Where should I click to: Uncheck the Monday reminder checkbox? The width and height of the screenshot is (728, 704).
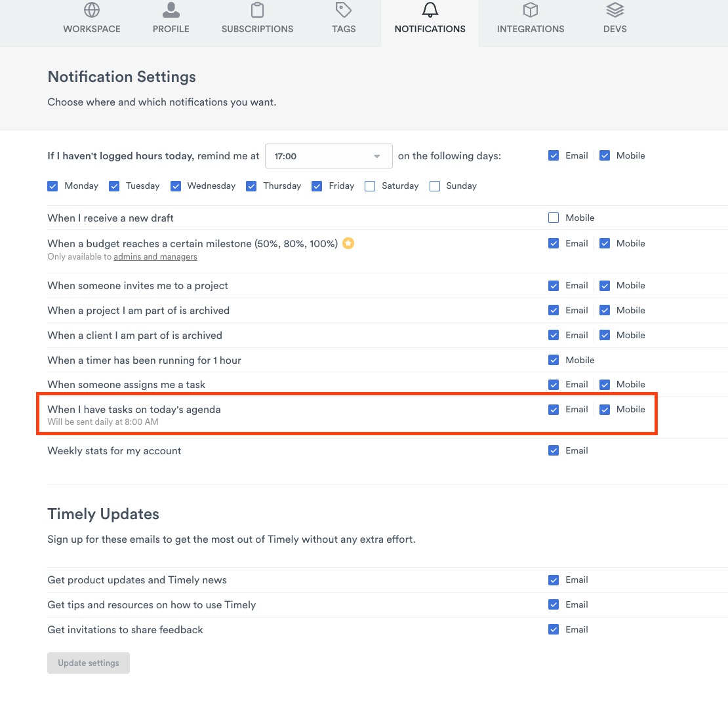(x=53, y=186)
